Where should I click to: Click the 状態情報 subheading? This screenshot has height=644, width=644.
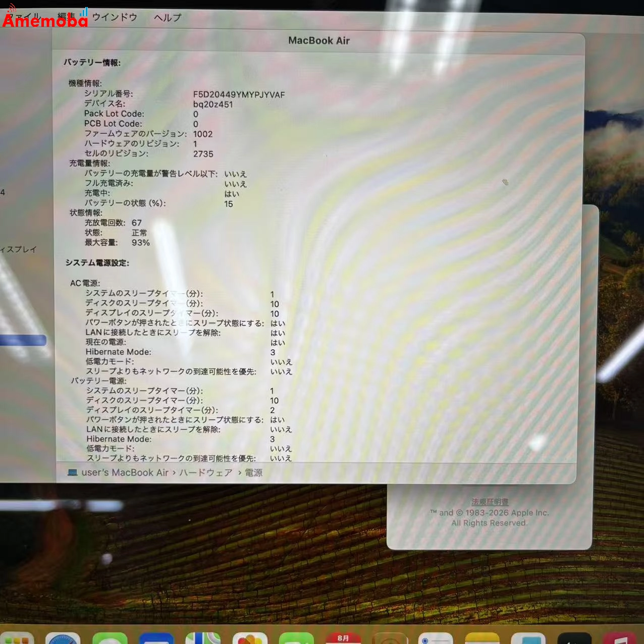tap(86, 212)
